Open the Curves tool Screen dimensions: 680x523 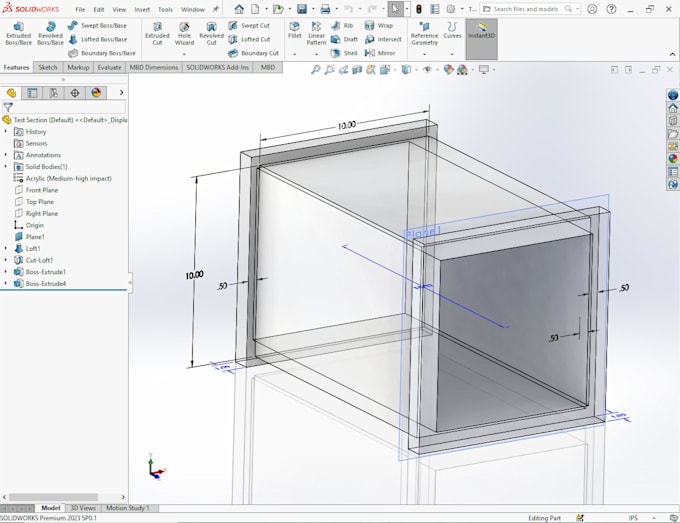452,30
